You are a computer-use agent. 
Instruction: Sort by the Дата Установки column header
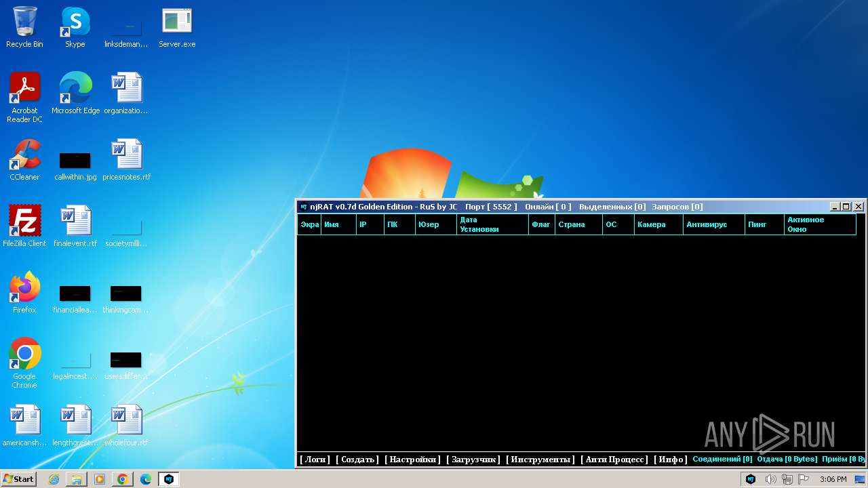coord(492,224)
